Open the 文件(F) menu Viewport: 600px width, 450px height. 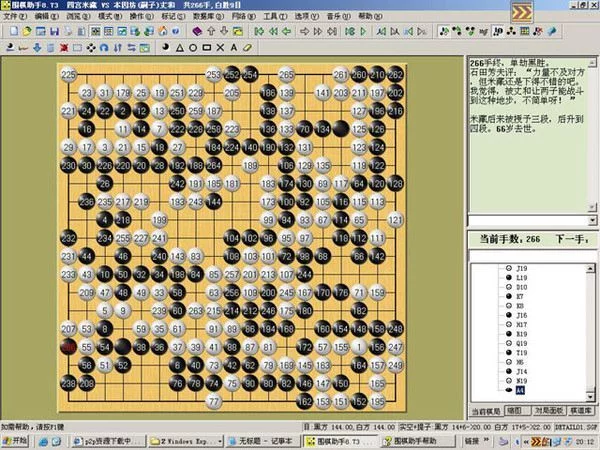point(15,18)
